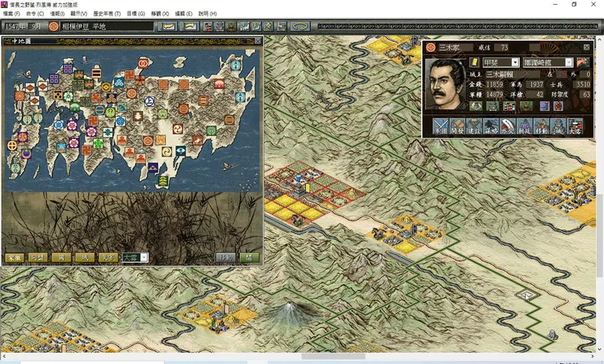The height and width of the screenshot is (364, 604).
Task: Open the 顯示(V) menu
Action: coord(79,14)
